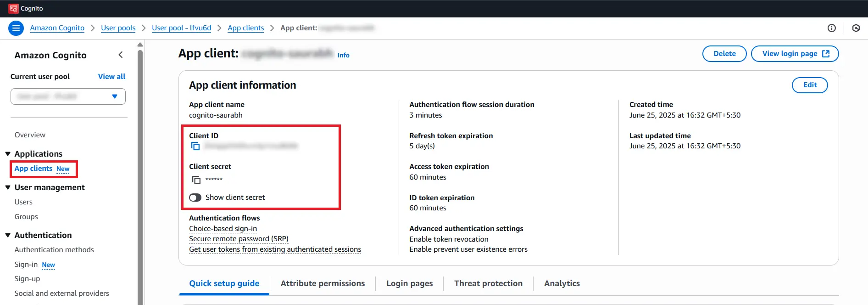Click the Created time date value
Image resolution: width=868 pixels, height=305 pixels.
coord(685,115)
